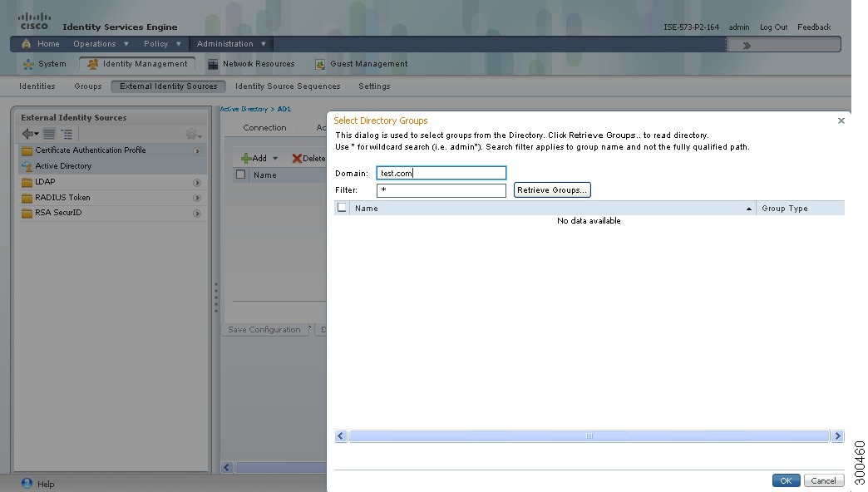Select the Active Directory tree row
This screenshot has height=492, width=868.
112,166
